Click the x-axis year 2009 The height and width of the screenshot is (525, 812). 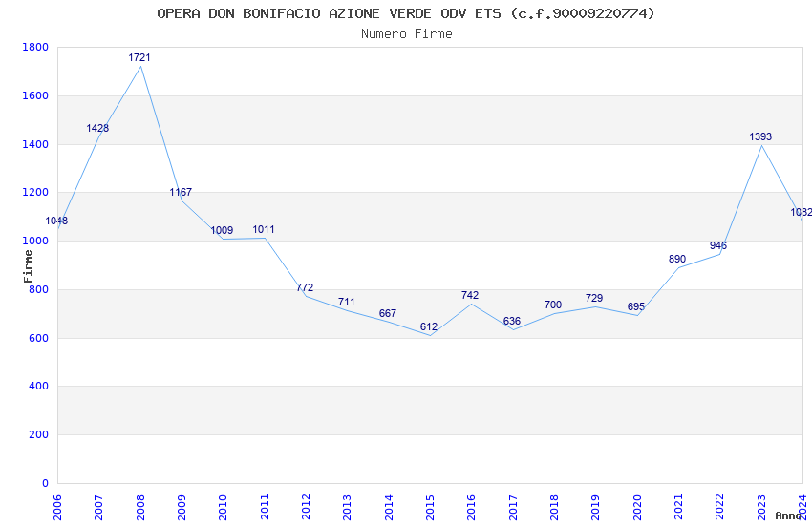(182, 508)
